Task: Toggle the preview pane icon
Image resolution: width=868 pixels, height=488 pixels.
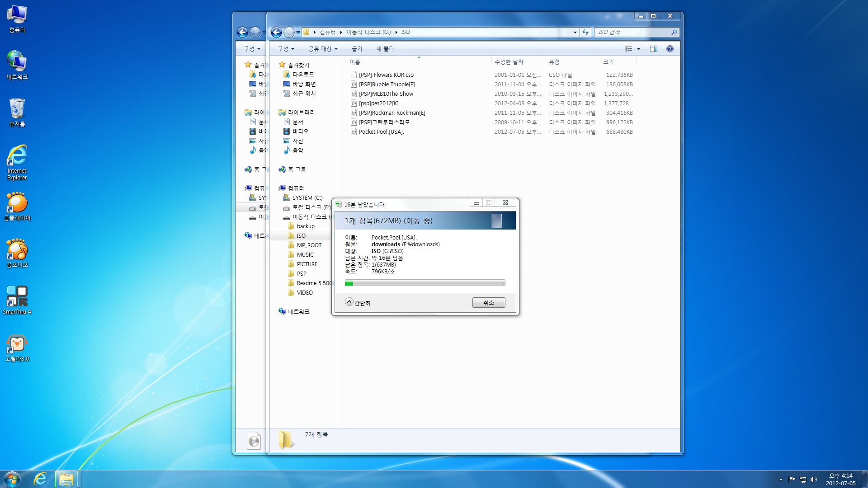Action: (654, 49)
